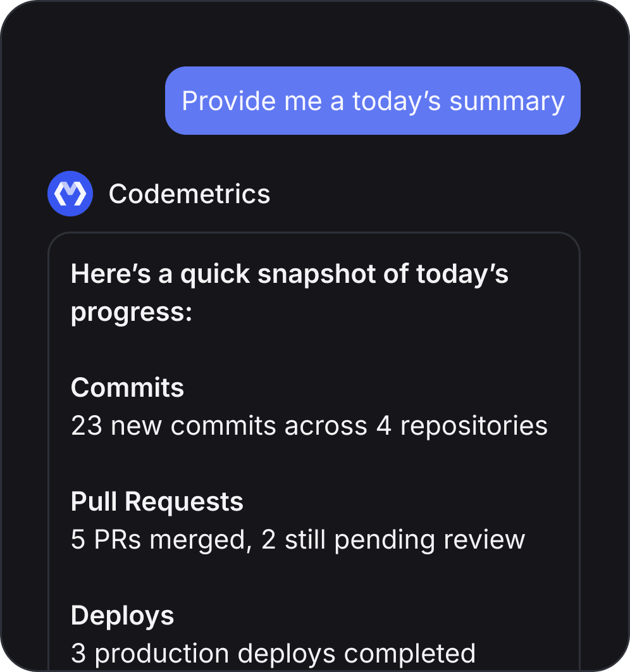630x672 pixels.
Task: Click the word "across" in the commits line
Action: click(x=326, y=426)
